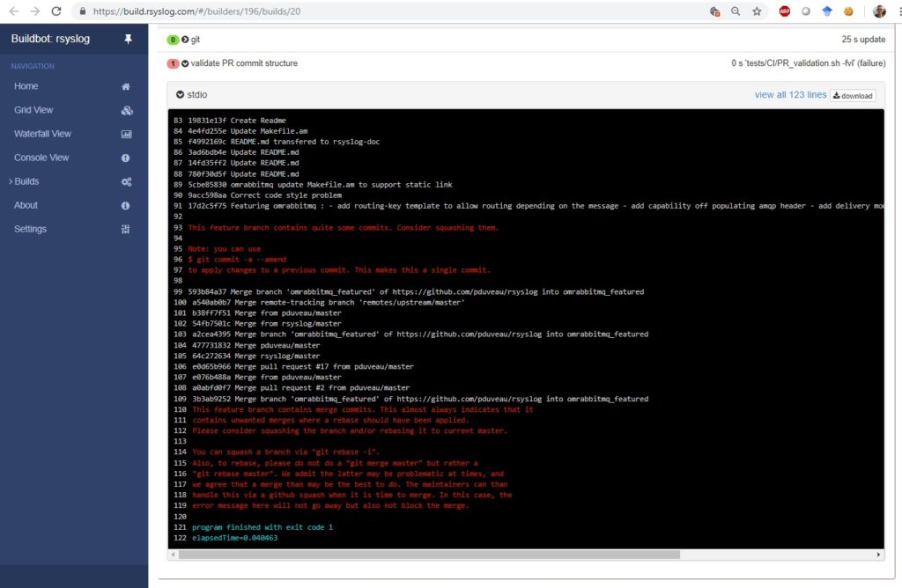Click the About info icon
Viewport: 902px width, 588px height.
(x=125, y=205)
